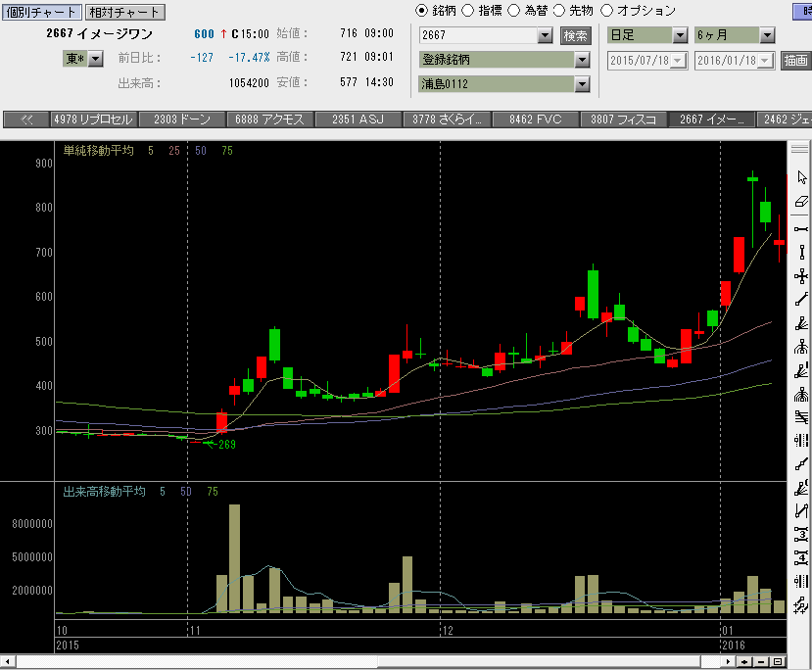
Task: Expand the 登録銘柄 dropdown
Action: (x=582, y=60)
